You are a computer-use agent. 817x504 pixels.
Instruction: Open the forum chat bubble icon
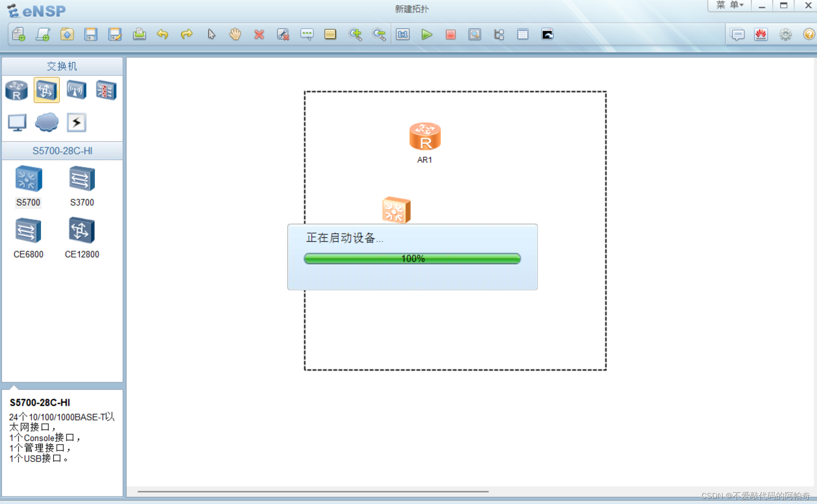(x=737, y=34)
